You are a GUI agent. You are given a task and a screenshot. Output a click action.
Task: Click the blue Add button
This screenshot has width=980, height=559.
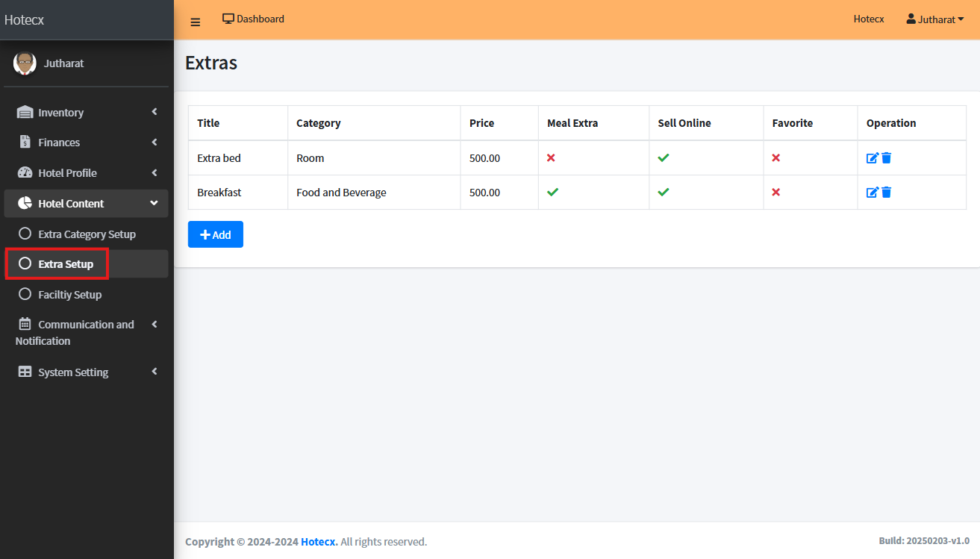click(x=215, y=234)
